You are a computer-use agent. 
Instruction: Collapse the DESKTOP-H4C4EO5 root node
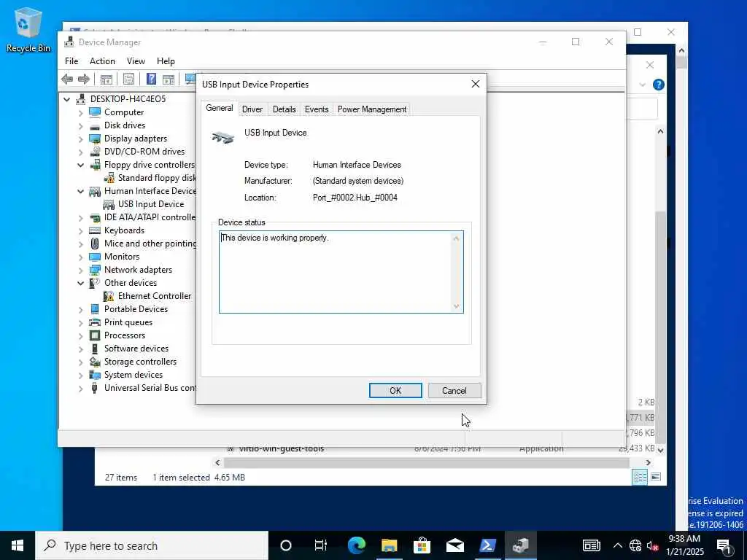point(67,99)
